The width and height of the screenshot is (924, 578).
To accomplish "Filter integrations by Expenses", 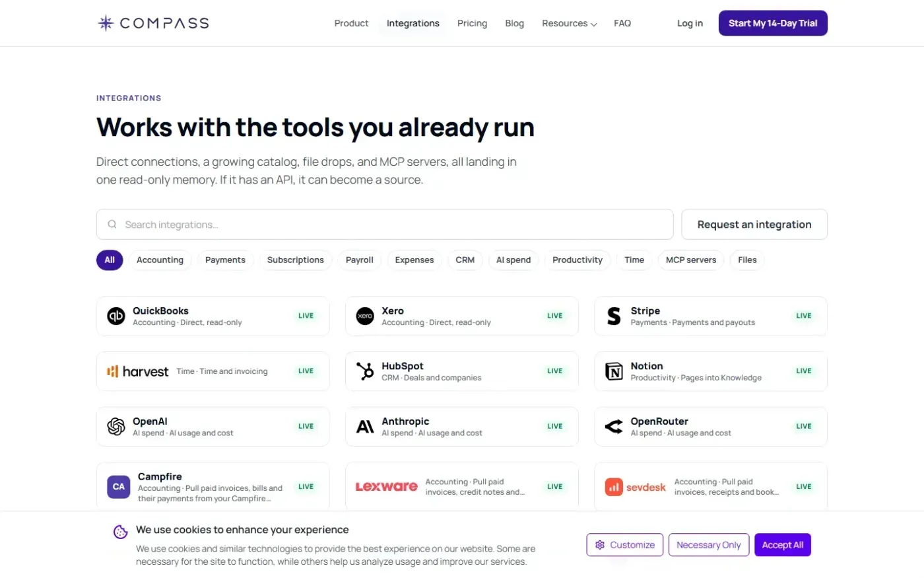I will click(414, 260).
